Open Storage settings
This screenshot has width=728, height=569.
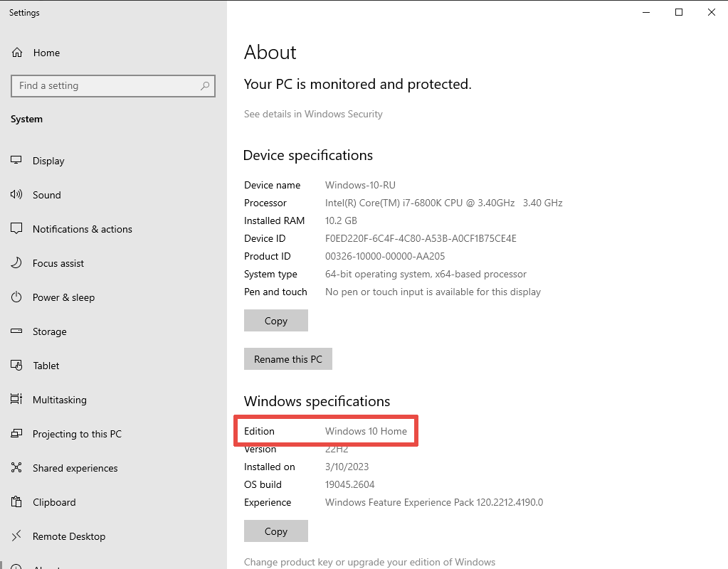click(x=49, y=332)
